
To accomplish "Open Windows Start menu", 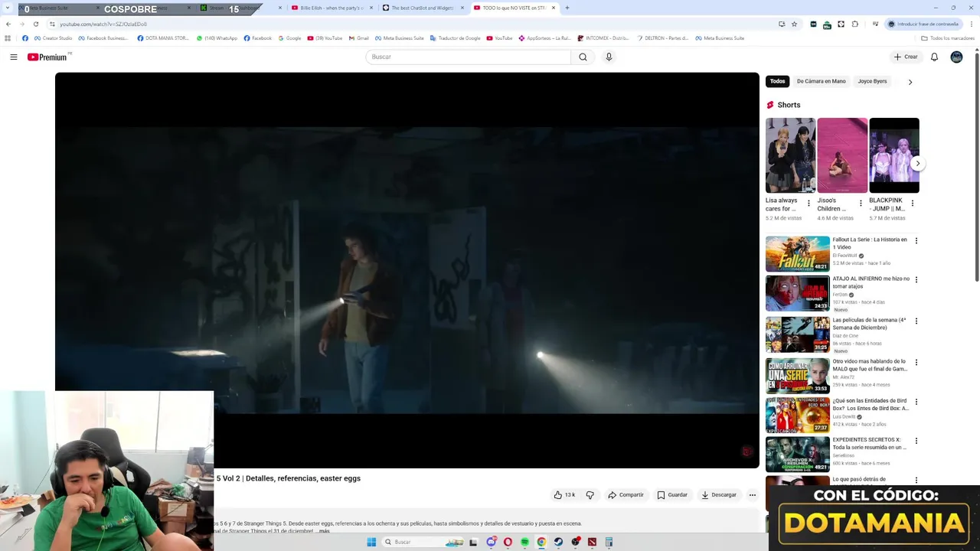I will tap(371, 542).
